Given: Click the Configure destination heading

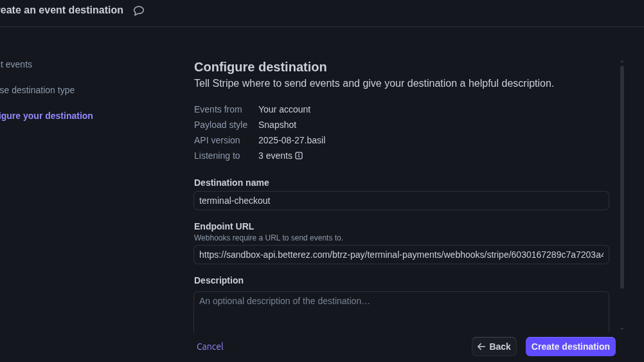Looking at the screenshot, I should [260, 67].
